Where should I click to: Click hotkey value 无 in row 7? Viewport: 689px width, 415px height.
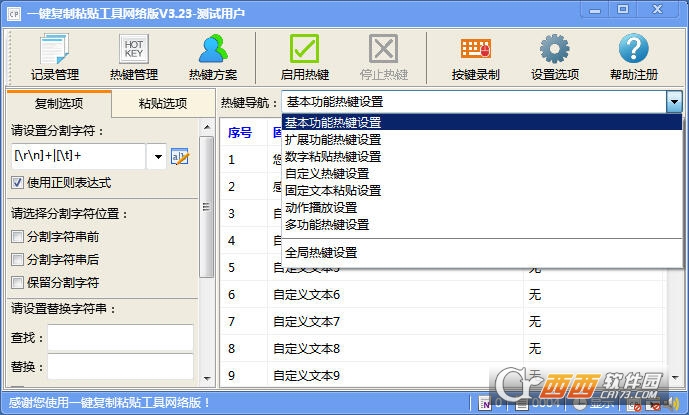tap(534, 322)
